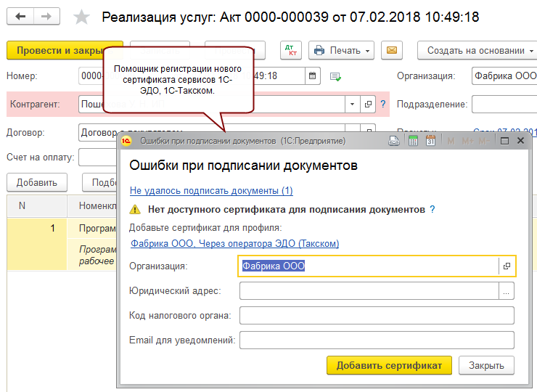Click M+ memory button in dialog title bar
The width and height of the screenshot is (537, 392).
[467, 141]
